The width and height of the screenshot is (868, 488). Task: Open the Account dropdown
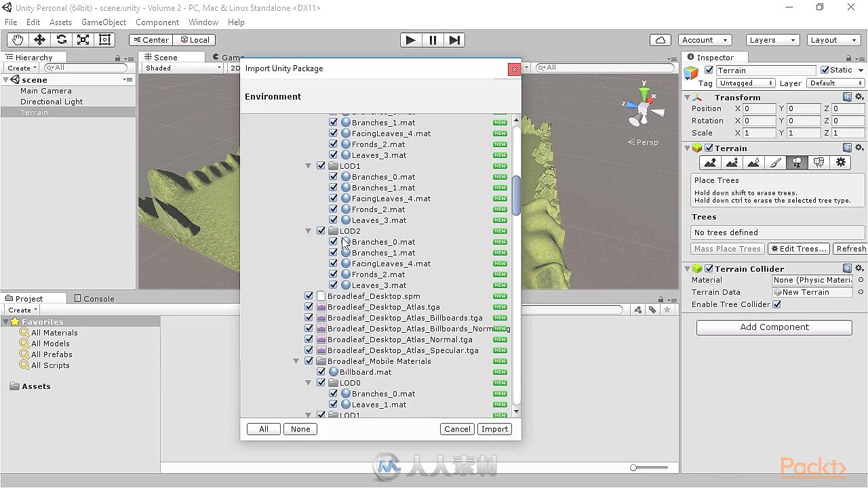point(705,40)
